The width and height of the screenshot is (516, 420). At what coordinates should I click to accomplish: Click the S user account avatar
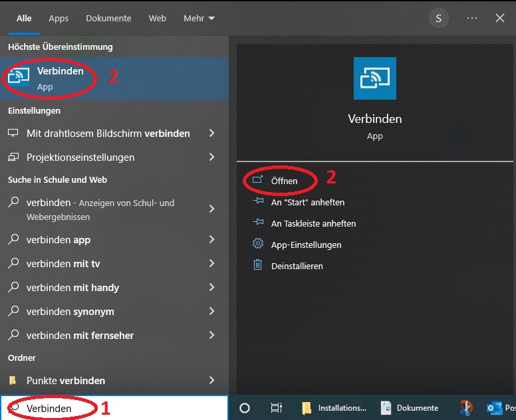(x=439, y=18)
